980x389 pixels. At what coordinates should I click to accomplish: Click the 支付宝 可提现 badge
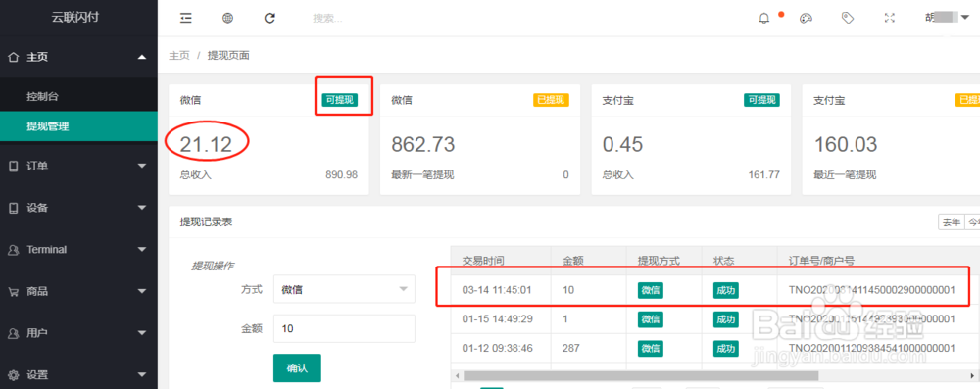click(761, 100)
